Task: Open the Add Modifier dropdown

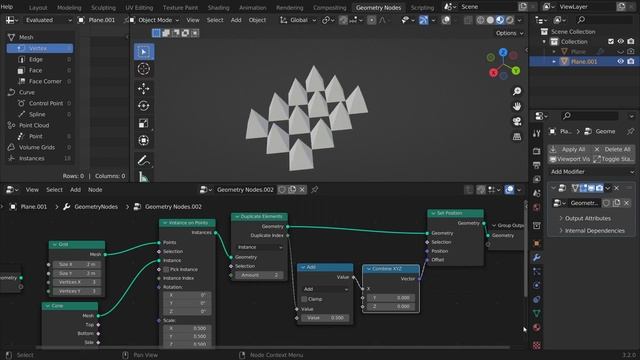Action: click(592, 172)
